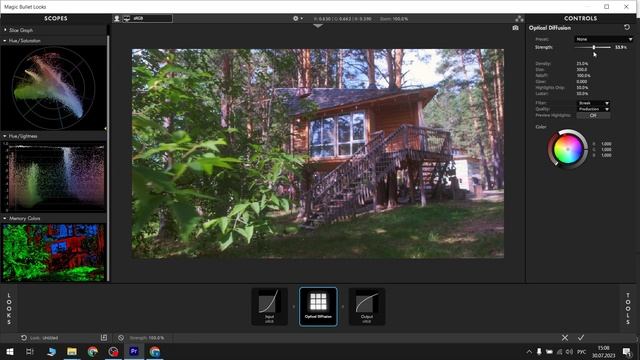
Task: Open the volume control in system tray
Action: (570, 351)
